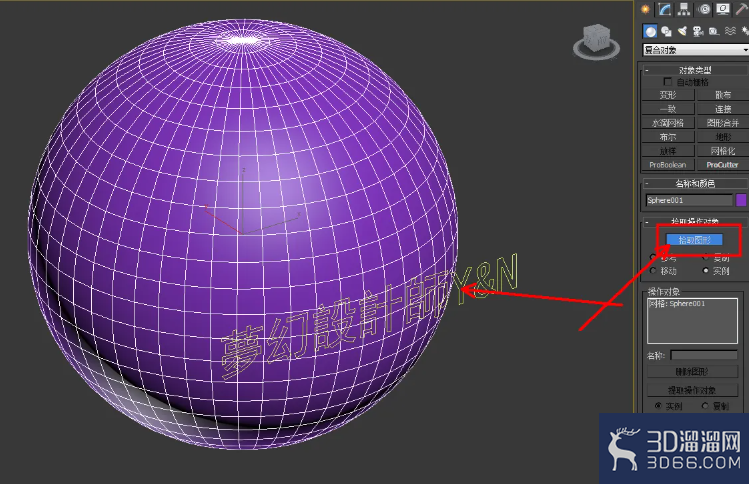The image size is (749, 484).
Task: Click the 一致 button
Action: point(668,109)
